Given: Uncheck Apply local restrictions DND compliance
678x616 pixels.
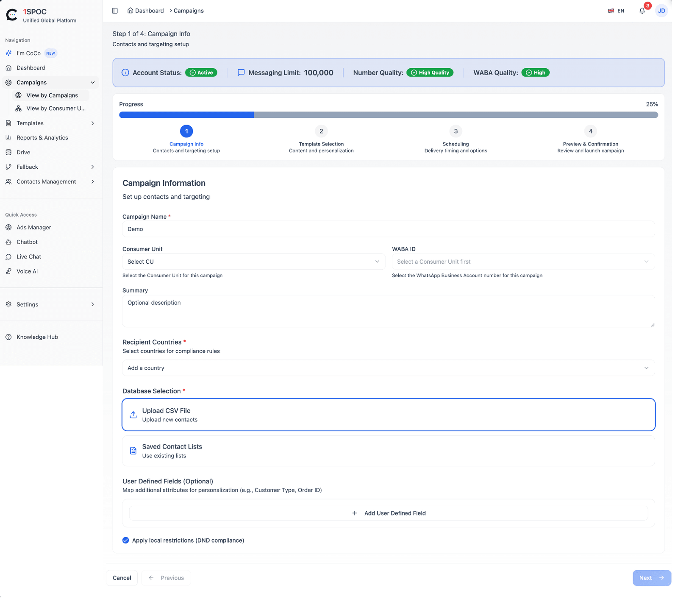Looking at the screenshot, I should [x=126, y=540].
